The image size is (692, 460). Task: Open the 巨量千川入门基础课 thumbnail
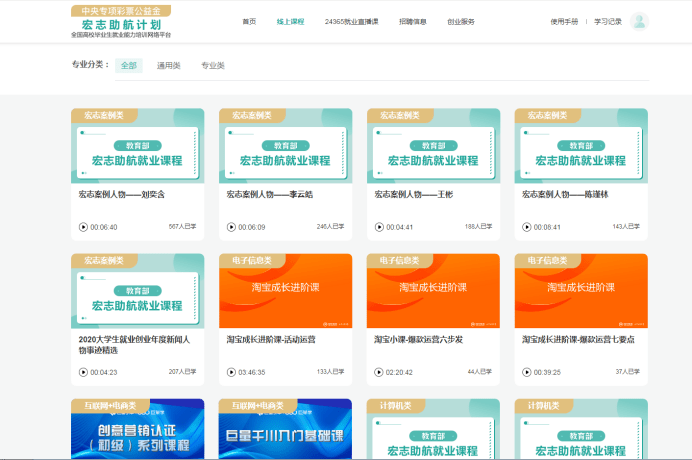tap(286, 429)
